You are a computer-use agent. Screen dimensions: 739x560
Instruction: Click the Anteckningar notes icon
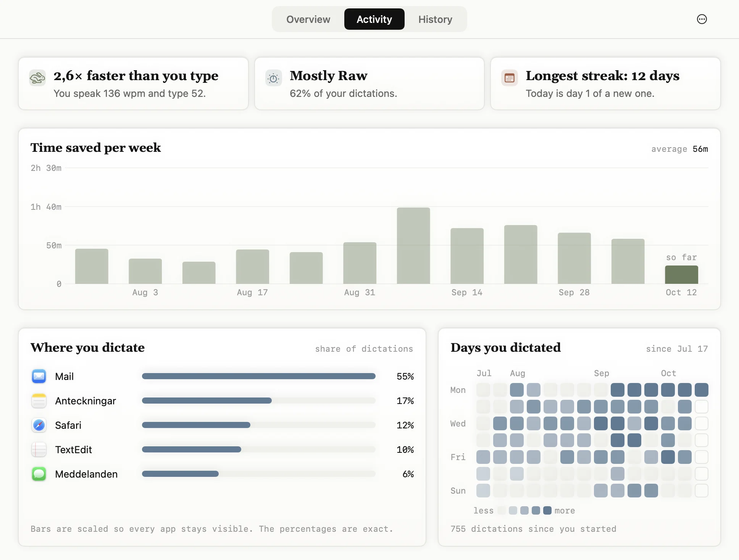pyautogui.click(x=39, y=401)
